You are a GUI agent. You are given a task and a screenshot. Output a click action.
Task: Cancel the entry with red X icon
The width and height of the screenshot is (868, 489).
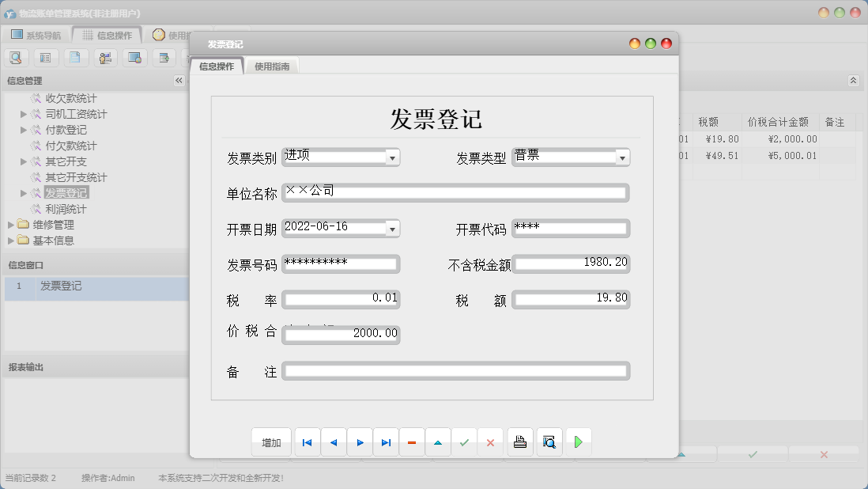click(x=490, y=442)
